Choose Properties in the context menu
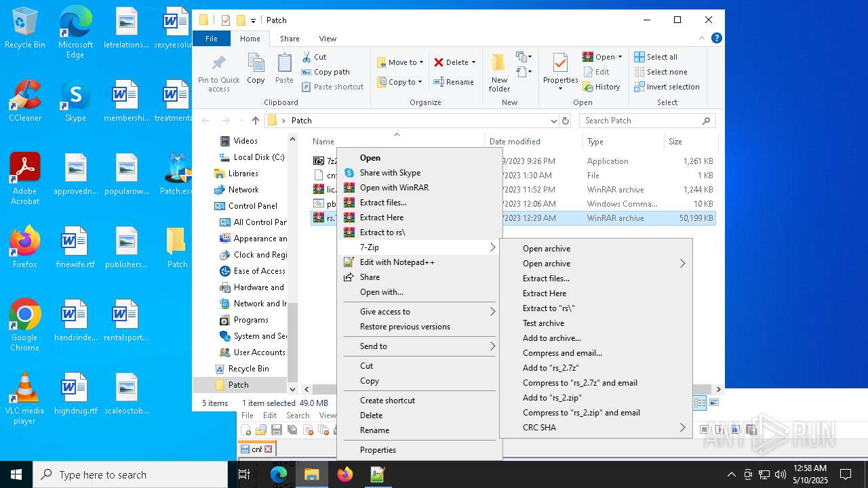Image resolution: width=868 pixels, height=488 pixels. pos(419,450)
